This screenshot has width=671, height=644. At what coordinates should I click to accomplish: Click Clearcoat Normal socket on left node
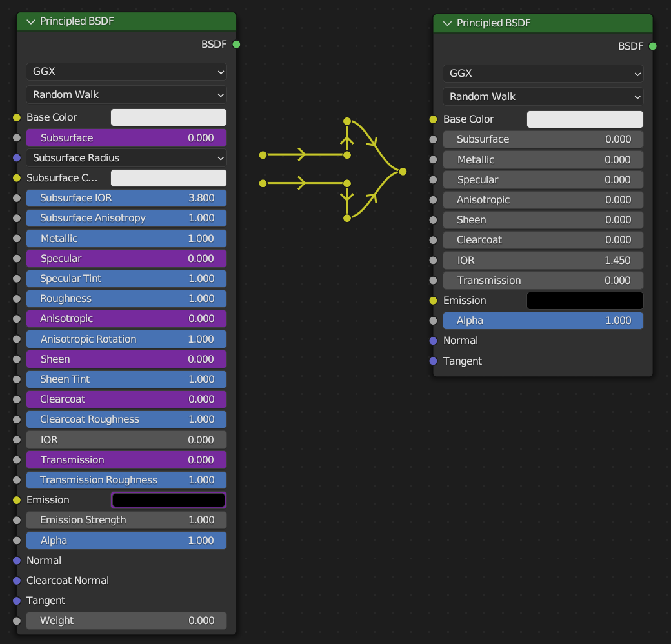(x=17, y=581)
